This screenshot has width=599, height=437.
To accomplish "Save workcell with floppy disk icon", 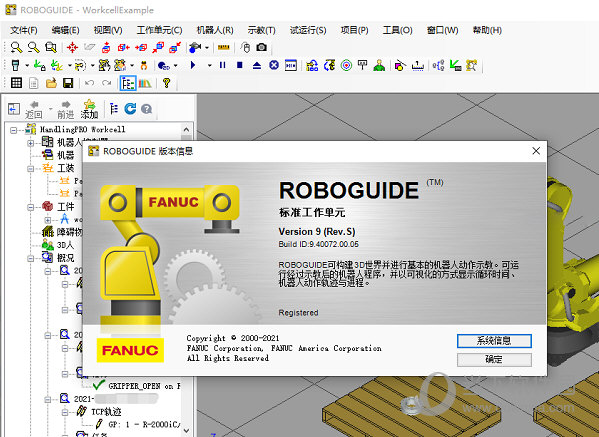I will [x=68, y=83].
